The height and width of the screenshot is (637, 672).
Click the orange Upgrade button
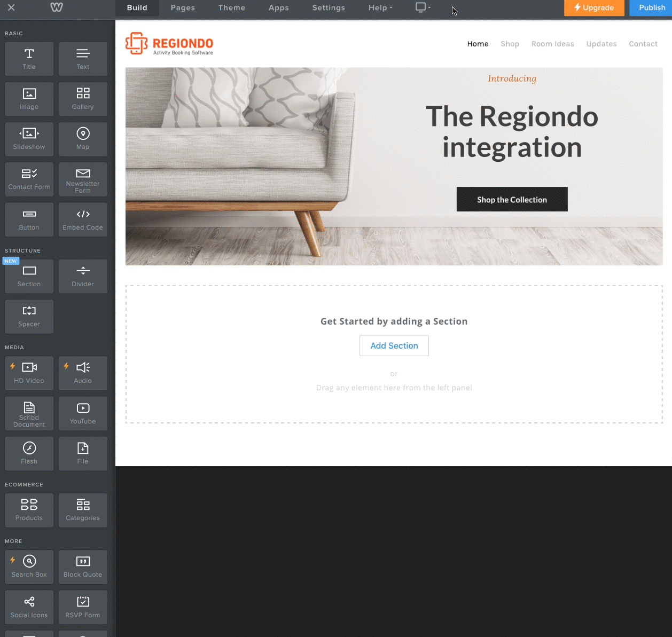click(x=594, y=7)
